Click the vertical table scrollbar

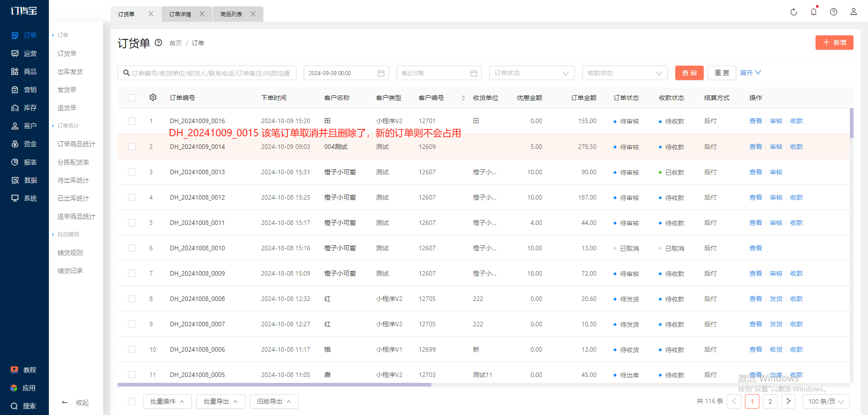852,123
